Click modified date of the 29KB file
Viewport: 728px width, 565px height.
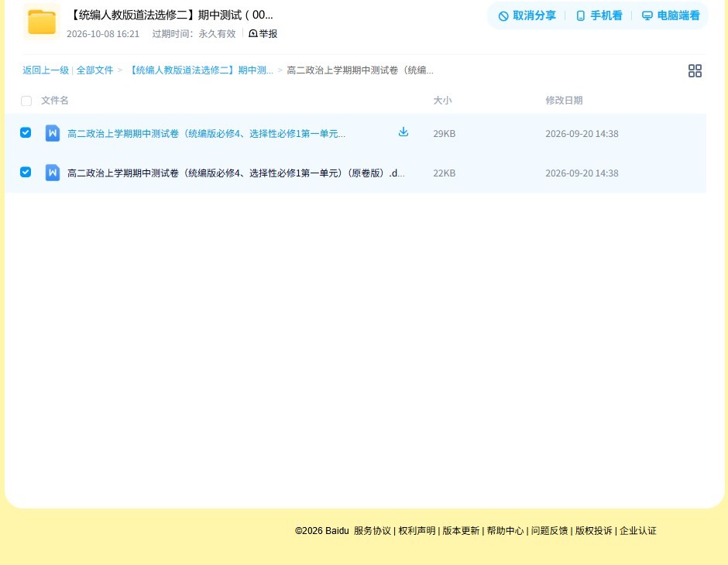tap(582, 134)
